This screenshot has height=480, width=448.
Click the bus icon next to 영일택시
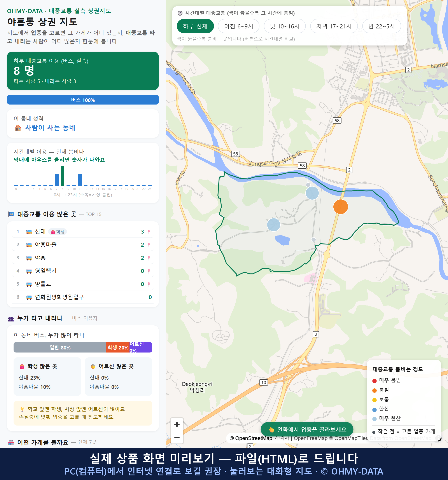[x=29, y=271]
